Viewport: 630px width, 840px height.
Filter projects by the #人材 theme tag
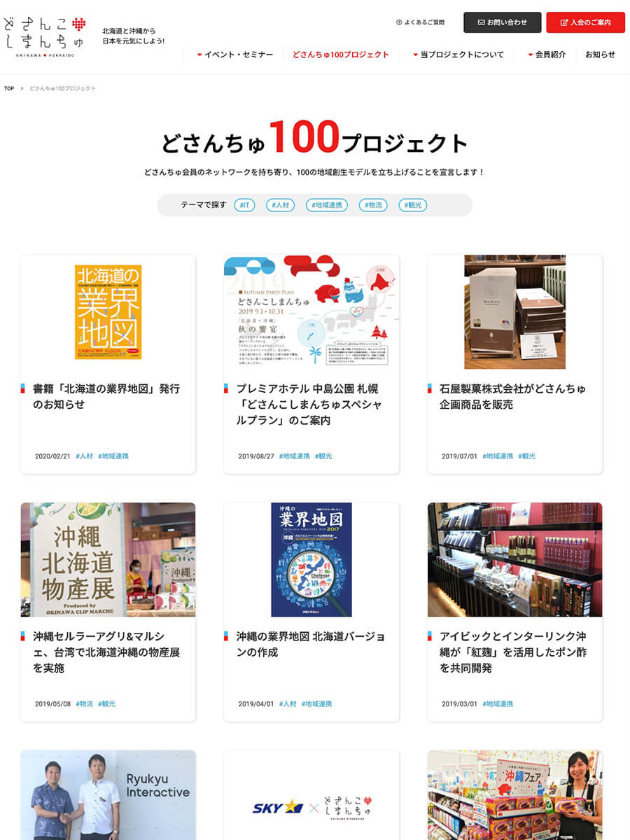(280, 205)
